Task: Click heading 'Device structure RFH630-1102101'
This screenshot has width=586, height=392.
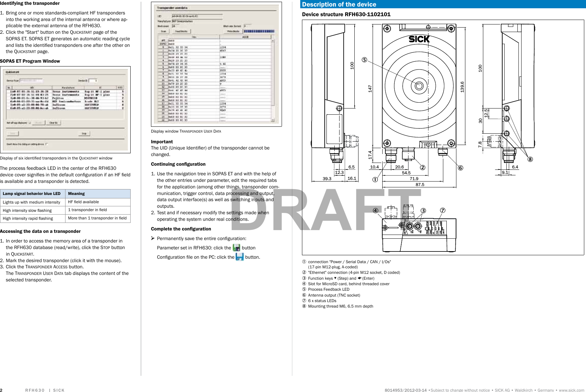Action: 346,14
